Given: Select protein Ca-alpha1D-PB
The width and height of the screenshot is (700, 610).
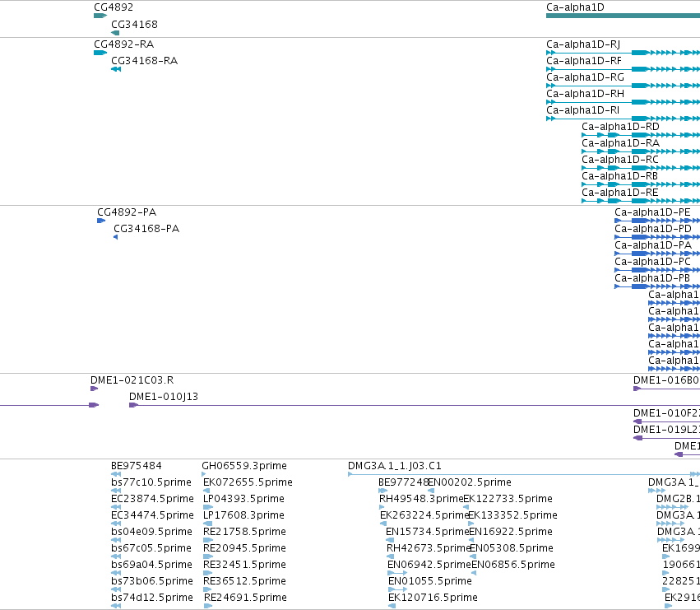Looking at the screenshot, I should pyautogui.click(x=652, y=278).
